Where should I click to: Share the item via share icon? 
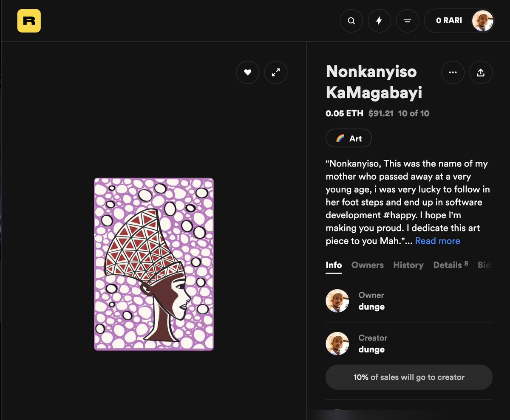pyautogui.click(x=481, y=73)
